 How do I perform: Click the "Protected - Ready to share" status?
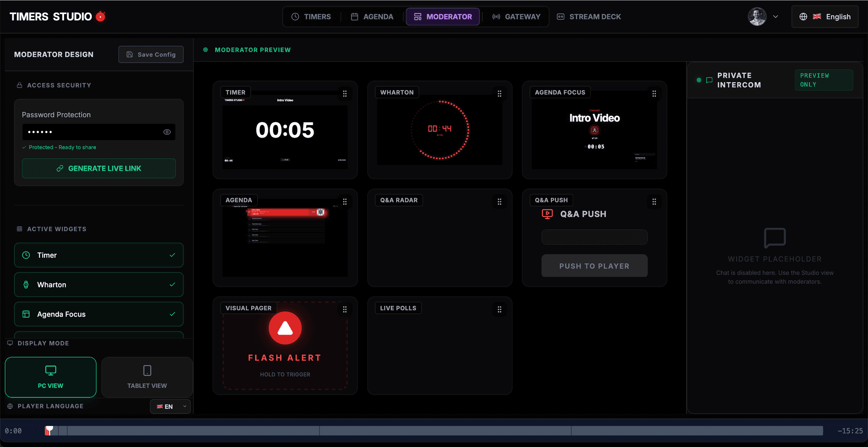tap(59, 147)
